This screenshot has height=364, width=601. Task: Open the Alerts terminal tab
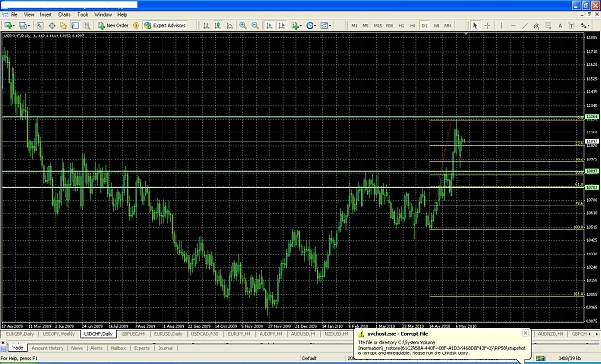[x=96, y=348]
